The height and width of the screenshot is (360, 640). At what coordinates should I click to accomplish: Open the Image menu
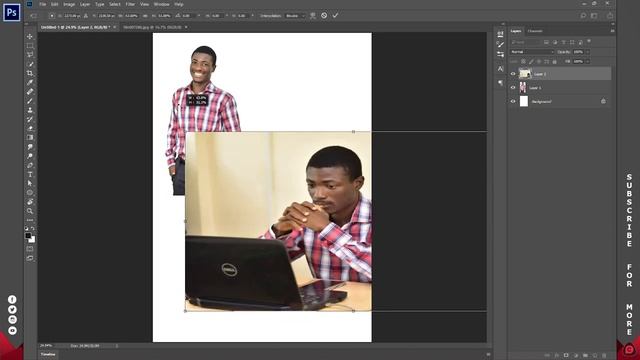69,4
